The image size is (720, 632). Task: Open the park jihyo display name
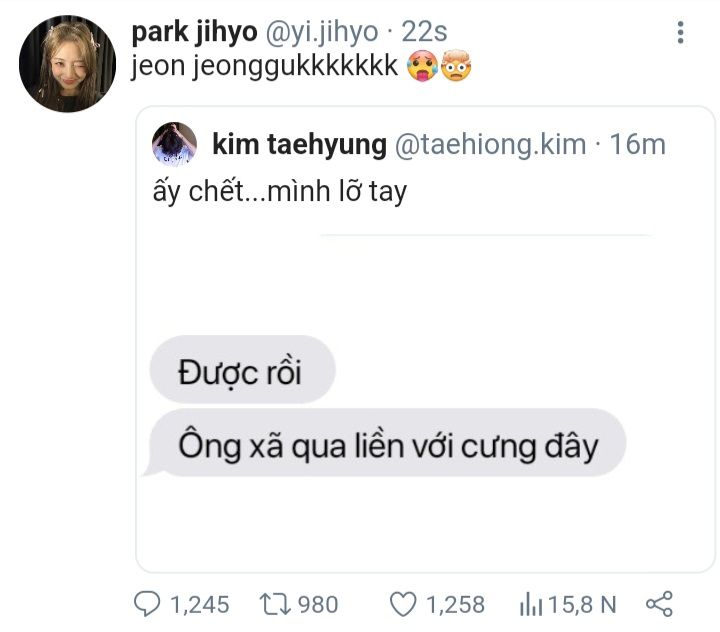coord(194,32)
